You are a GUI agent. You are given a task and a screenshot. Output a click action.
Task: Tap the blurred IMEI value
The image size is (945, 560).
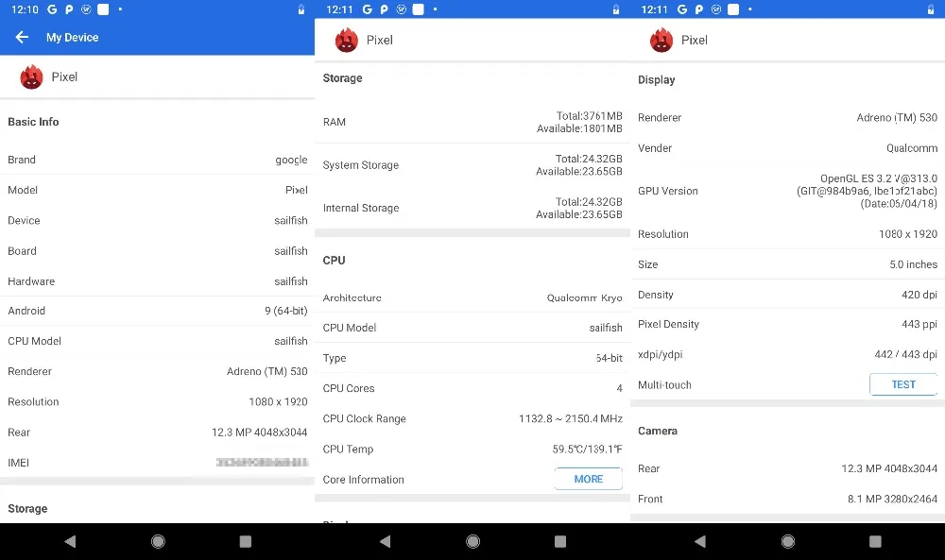(262, 463)
